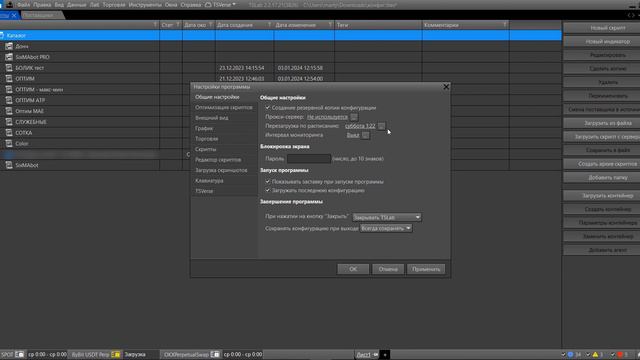Click the script icon beside СОТКА
The height and width of the screenshot is (360, 640).
click(9, 133)
